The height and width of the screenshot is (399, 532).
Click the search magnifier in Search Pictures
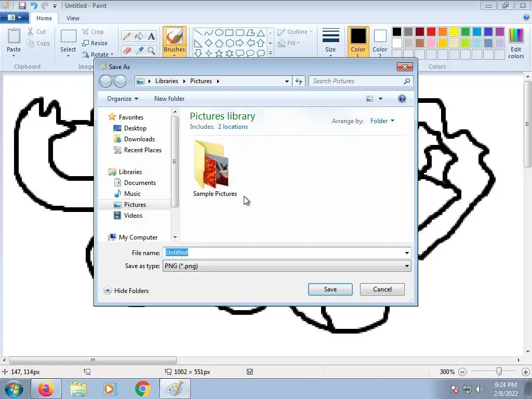407,81
